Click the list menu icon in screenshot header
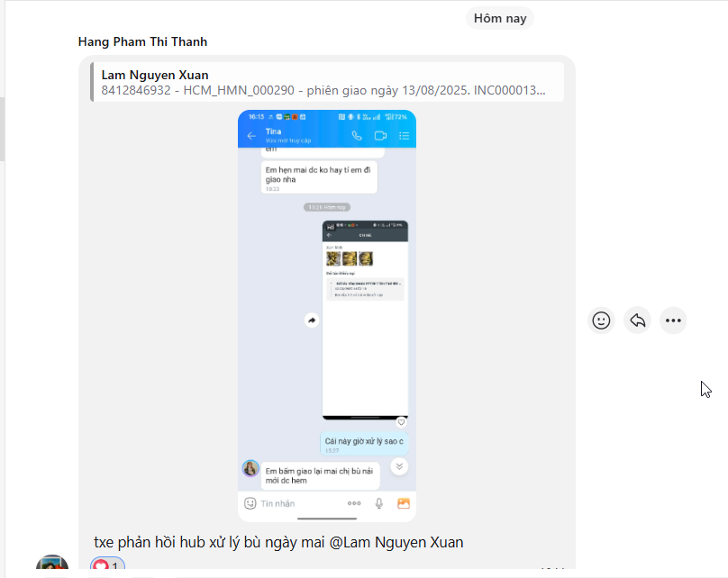 [x=404, y=135]
